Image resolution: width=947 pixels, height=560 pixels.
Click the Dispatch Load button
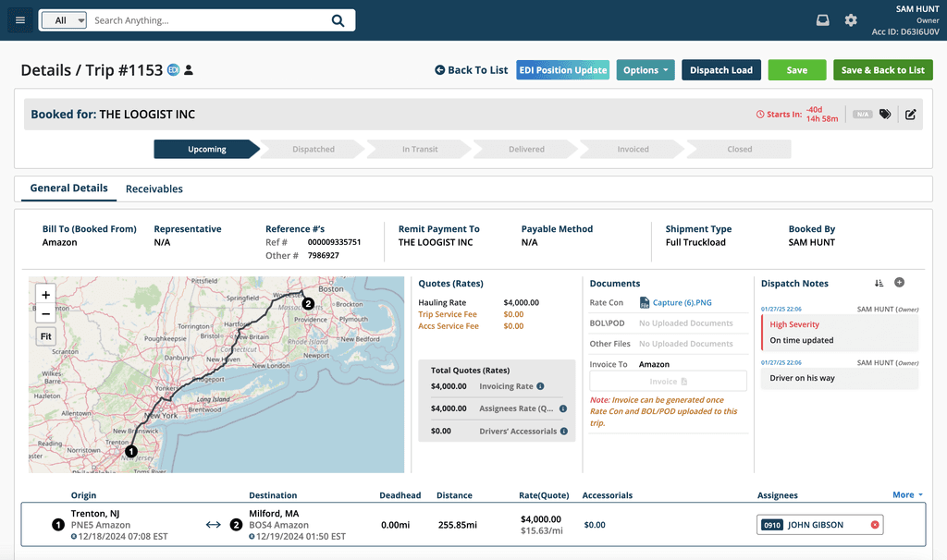click(720, 69)
